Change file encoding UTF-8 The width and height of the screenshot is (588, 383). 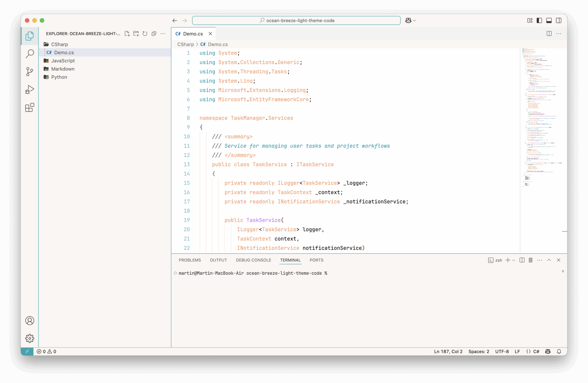tap(502, 351)
